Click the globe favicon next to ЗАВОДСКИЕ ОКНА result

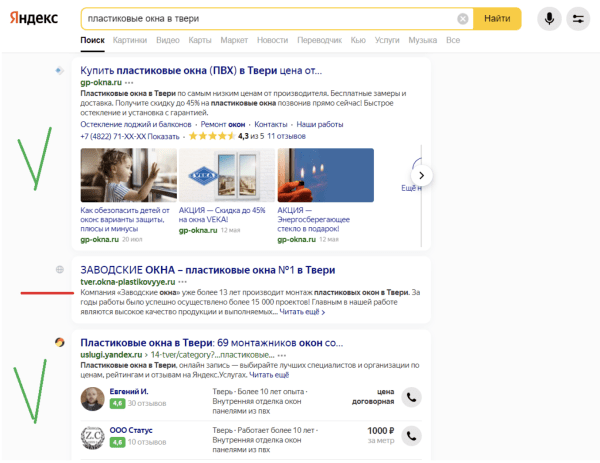(x=60, y=270)
